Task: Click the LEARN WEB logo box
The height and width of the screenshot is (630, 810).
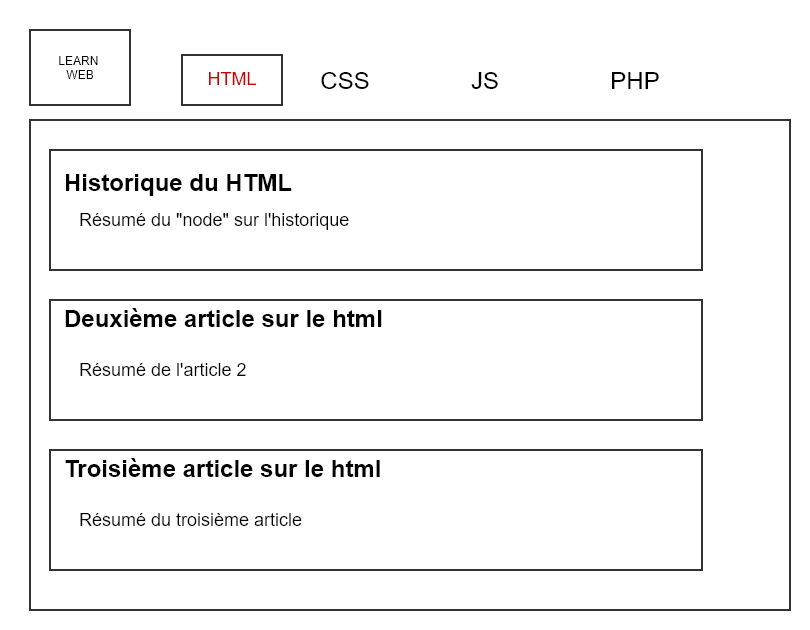Action: tap(80, 68)
